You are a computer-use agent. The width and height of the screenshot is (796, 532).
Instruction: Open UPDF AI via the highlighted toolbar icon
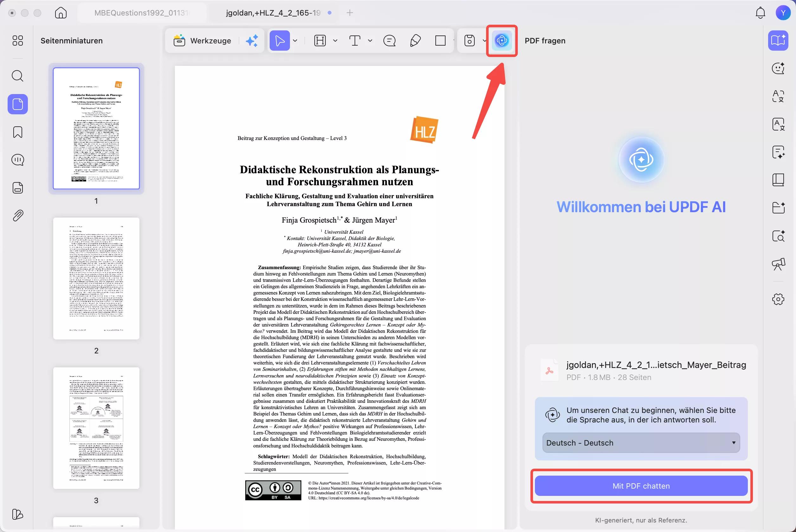click(502, 41)
